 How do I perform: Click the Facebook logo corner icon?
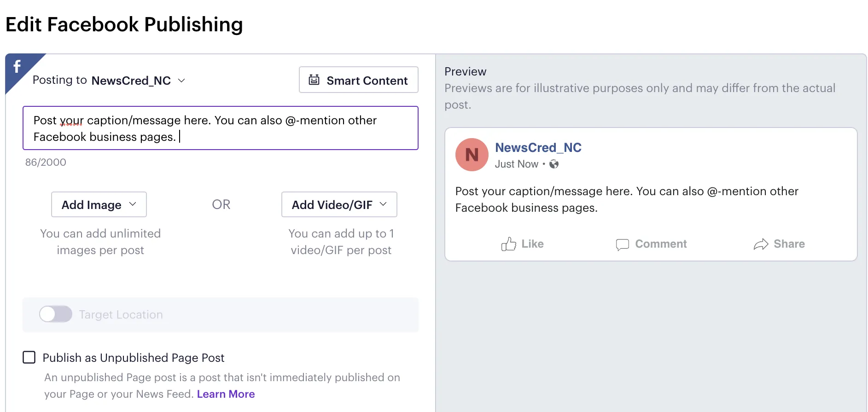point(17,67)
